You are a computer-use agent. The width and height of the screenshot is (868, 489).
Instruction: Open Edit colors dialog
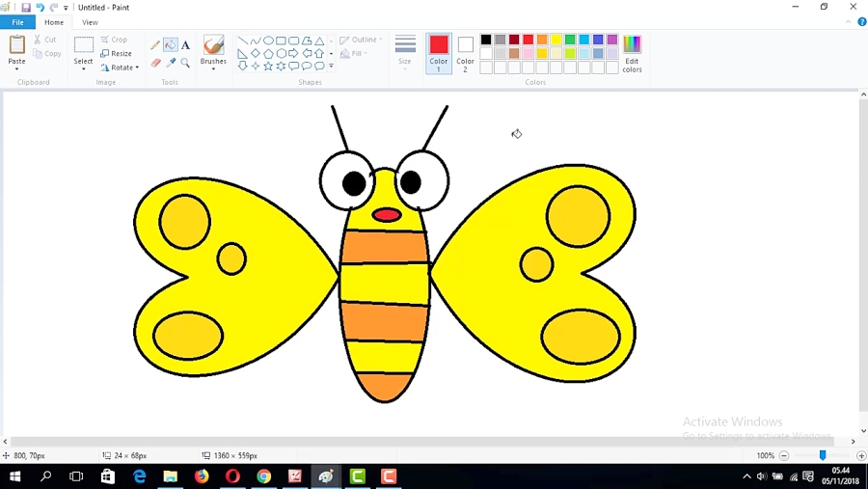[632, 52]
